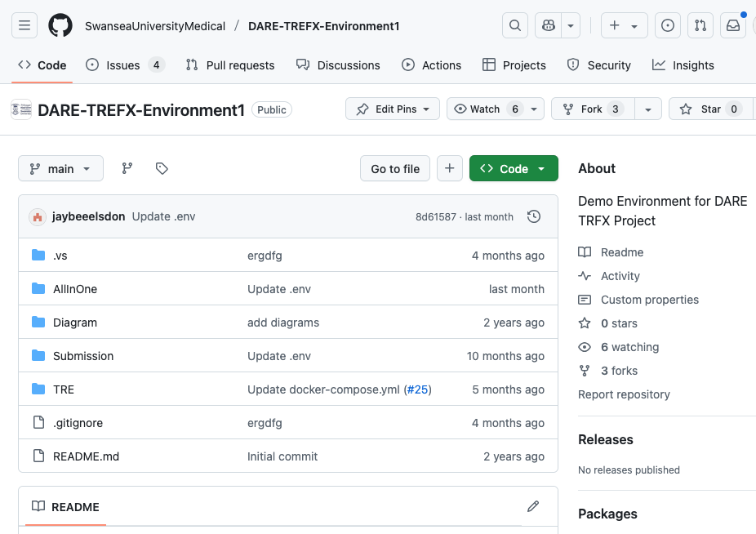Open the Actions tab
756x534 pixels.
click(432, 65)
